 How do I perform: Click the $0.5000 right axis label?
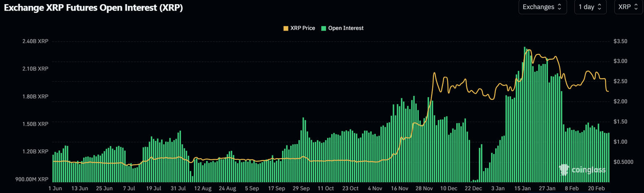pyautogui.click(x=623, y=162)
